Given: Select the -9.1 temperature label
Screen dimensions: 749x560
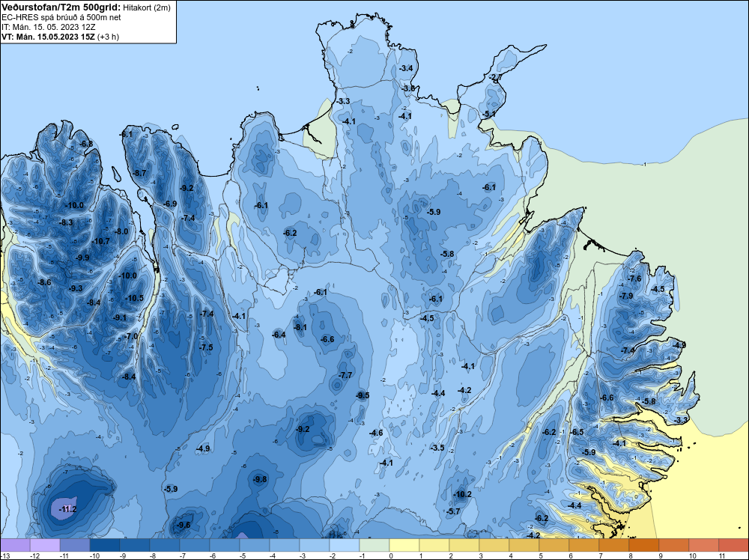Looking at the screenshot, I should [120, 317].
